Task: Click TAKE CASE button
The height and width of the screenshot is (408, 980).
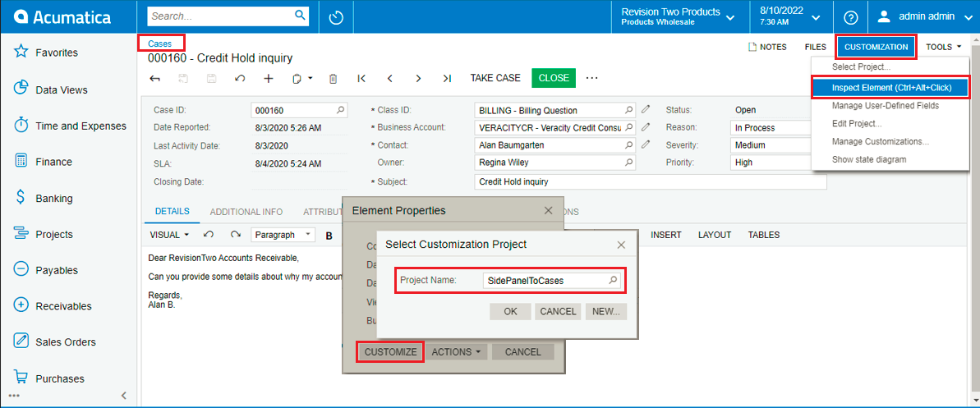Action: pos(495,78)
